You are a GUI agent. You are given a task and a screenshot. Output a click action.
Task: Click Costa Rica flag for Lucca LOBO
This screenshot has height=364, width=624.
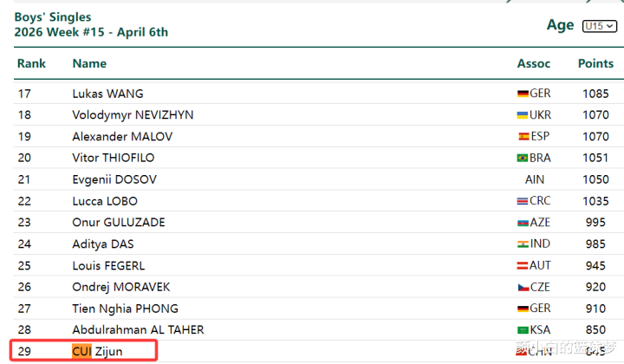(523, 201)
